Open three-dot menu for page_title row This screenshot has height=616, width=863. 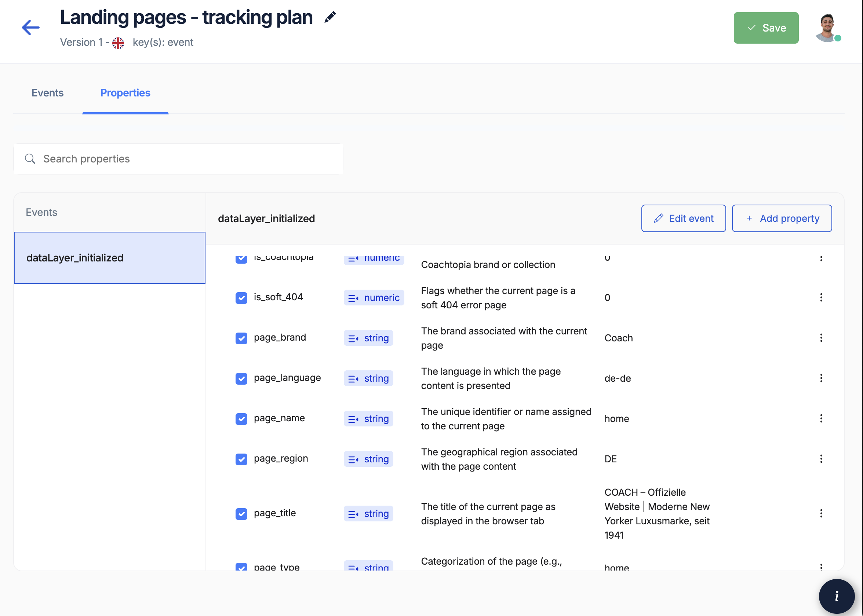pyautogui.click(x=821, y=513)
